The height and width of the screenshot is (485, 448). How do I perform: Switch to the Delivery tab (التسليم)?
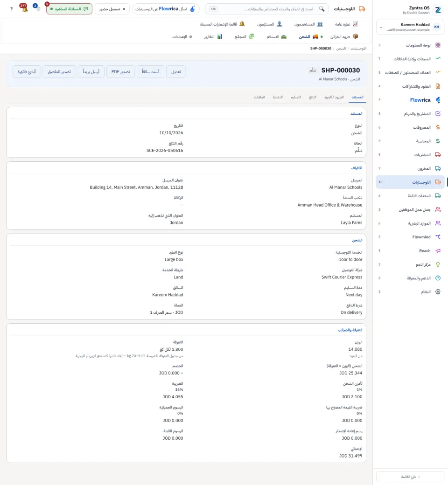click(x=296, y=97)
